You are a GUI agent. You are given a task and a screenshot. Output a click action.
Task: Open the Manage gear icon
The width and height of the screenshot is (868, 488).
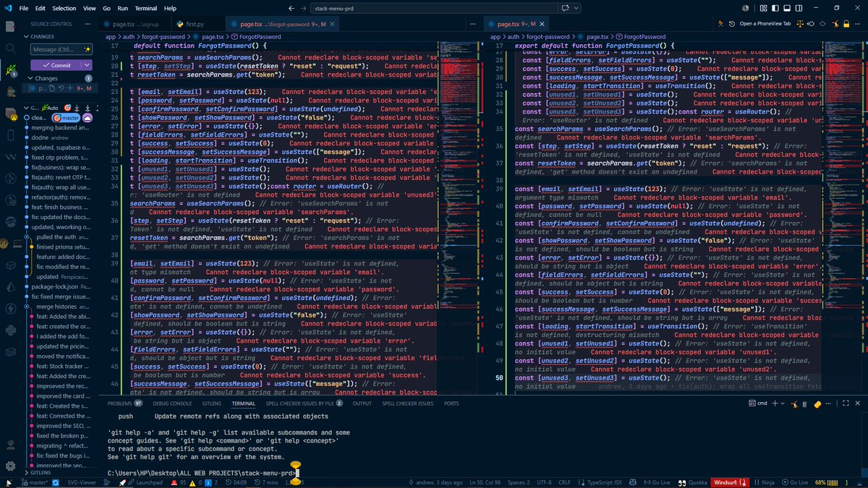(x=10, y=466)
